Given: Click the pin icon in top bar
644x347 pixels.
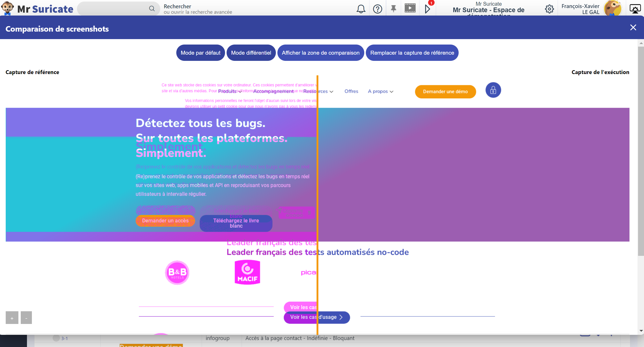Looking at the screenshot, I should point(394,9).
